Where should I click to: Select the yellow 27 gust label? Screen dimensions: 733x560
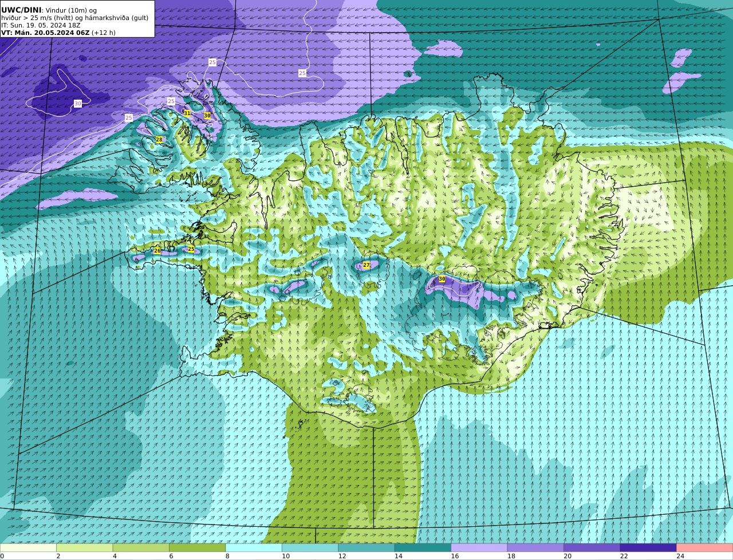tap(366, 265)
